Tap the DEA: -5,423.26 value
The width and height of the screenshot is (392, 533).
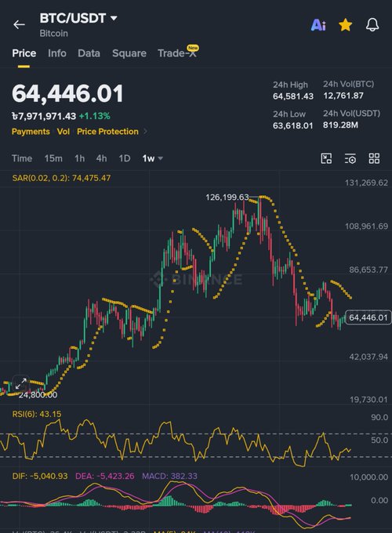click(x=105, y=476)
